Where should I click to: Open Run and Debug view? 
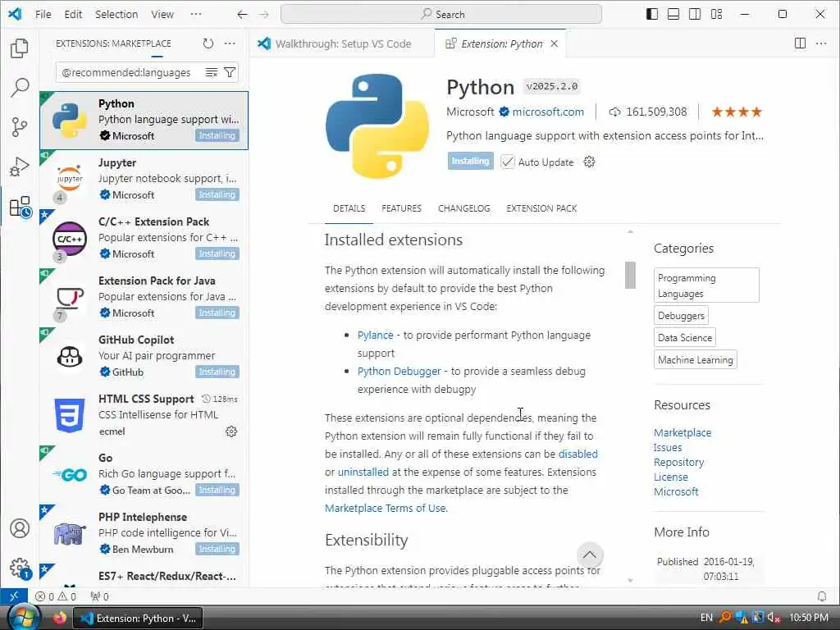coord(20,167)
